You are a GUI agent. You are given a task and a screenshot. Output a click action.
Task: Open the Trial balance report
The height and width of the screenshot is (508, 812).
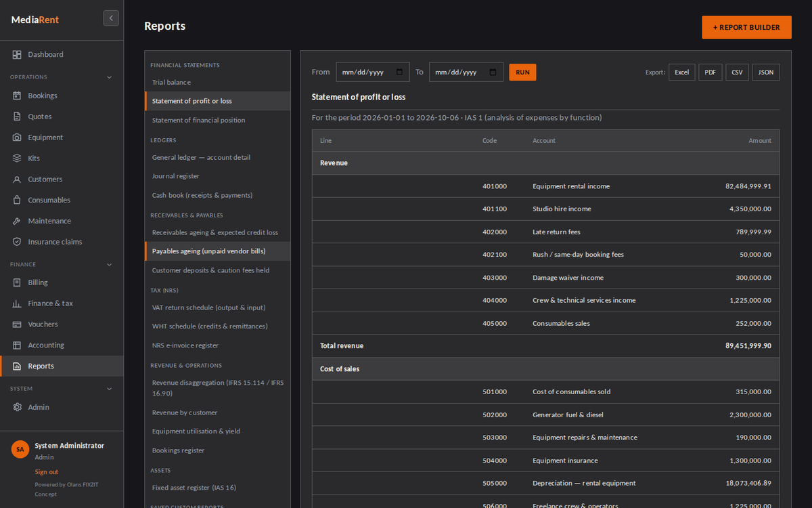click(x=218, y=83)
